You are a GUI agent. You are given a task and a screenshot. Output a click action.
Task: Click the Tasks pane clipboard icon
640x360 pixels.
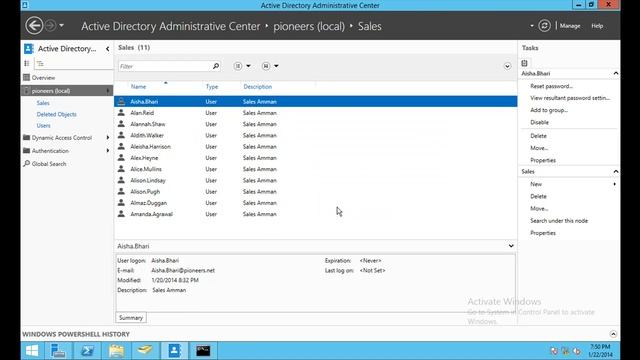(524, 63)
